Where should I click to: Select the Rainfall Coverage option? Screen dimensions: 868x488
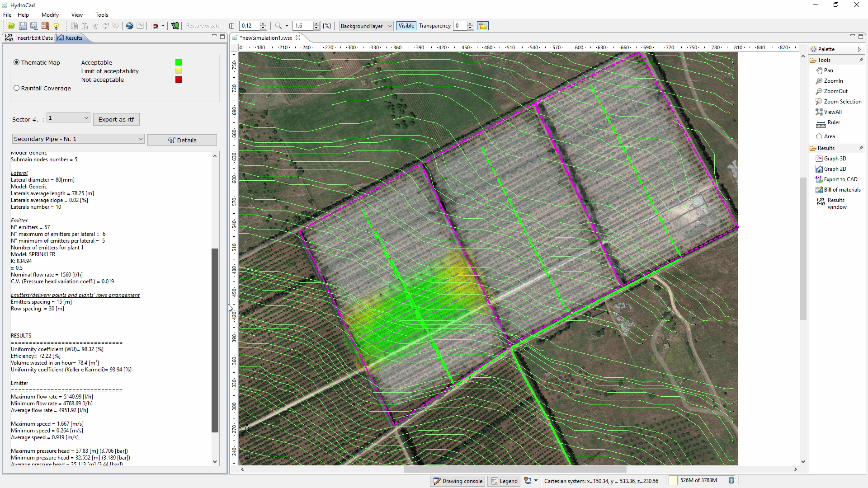[x=17, y=88]
